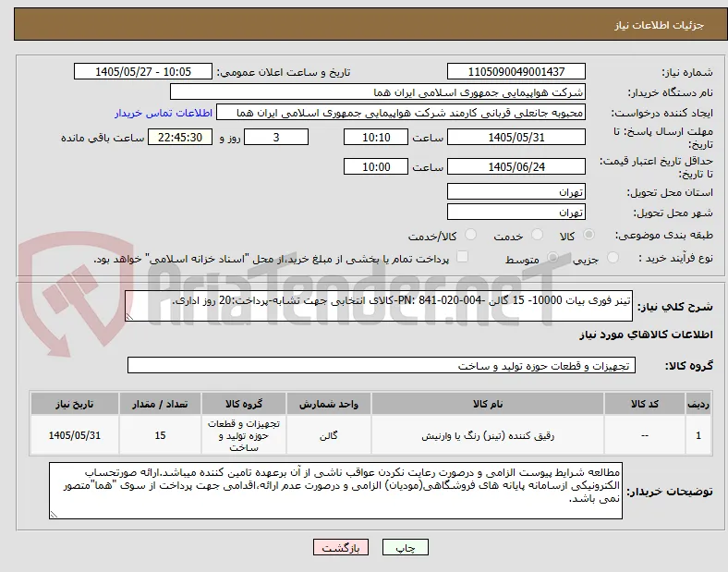This screenshot has height=572, width=728.
Task: Open اطلاعات تماس خریدار link
Action: point(164,113)
